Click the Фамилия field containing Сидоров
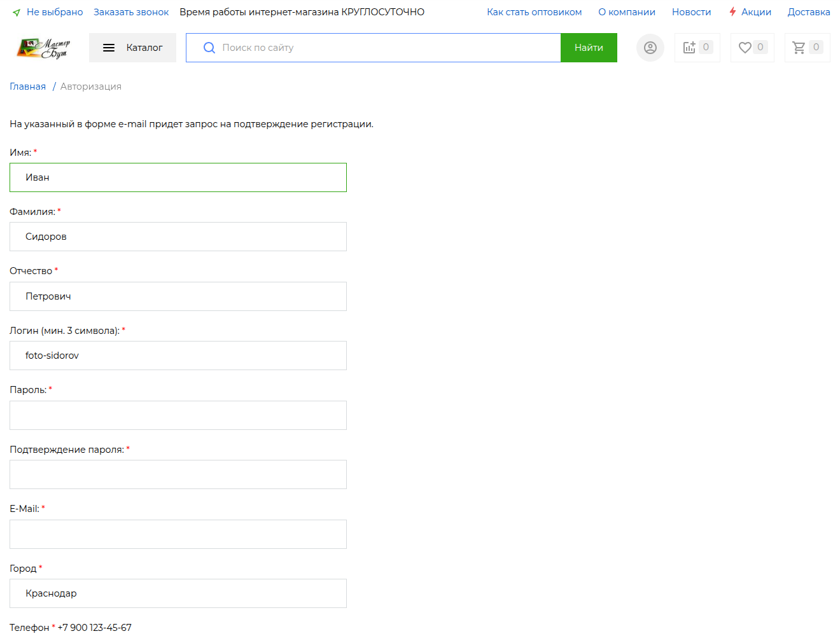840x636 pixels. [178, 237]
